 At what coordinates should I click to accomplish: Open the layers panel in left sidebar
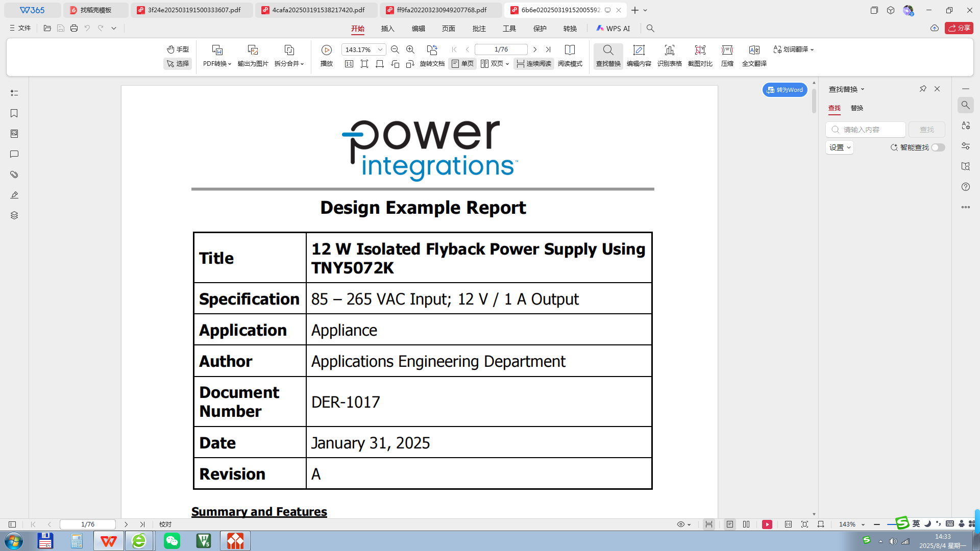pyautogui.click(x=14, y=215)
